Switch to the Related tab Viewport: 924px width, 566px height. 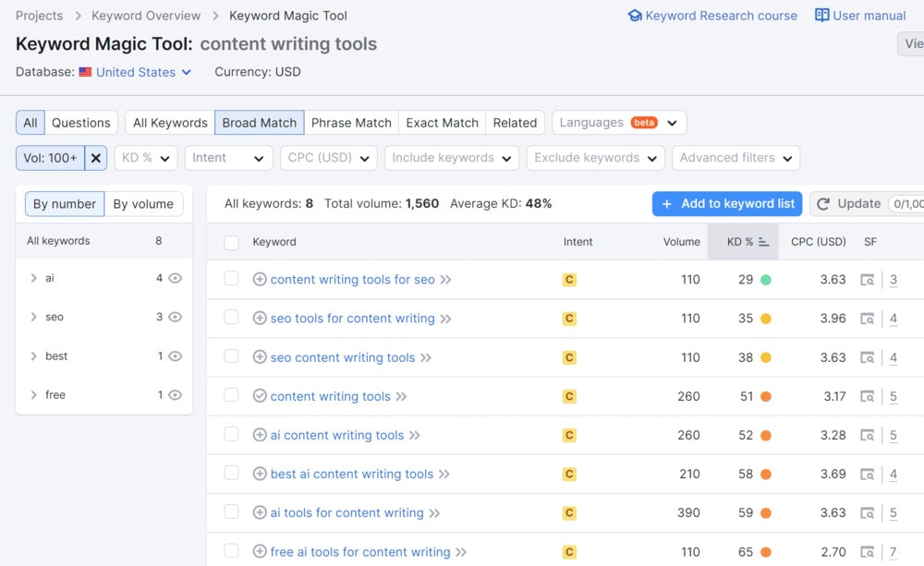coord(515,123)
